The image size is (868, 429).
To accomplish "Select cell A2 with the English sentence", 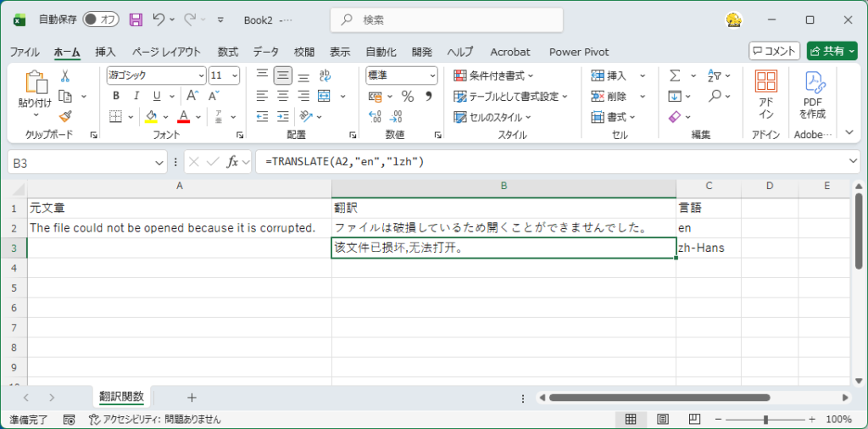I will [x=179, y=227].
